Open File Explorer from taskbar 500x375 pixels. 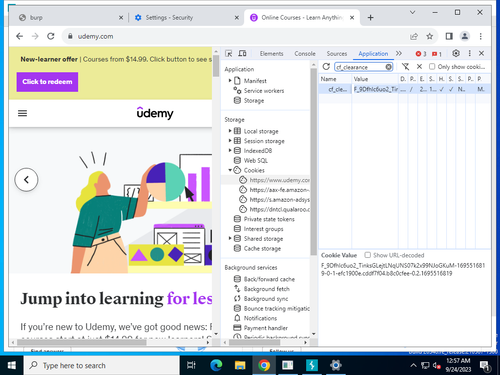coord(240,365)
